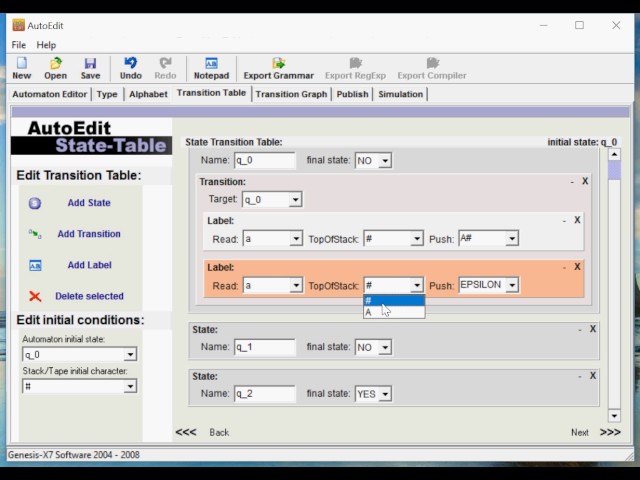Collapse state q_2 with minus
The image size is (640, 480).
pyautogui.click(x=580, y=377)
